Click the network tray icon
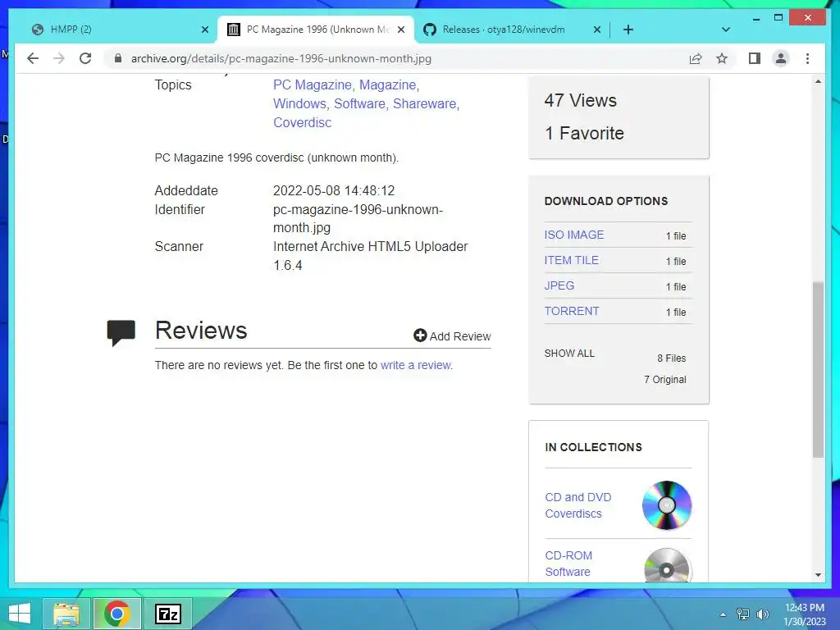The height and width of the screenshot is (630, 840). click(743, 614)
